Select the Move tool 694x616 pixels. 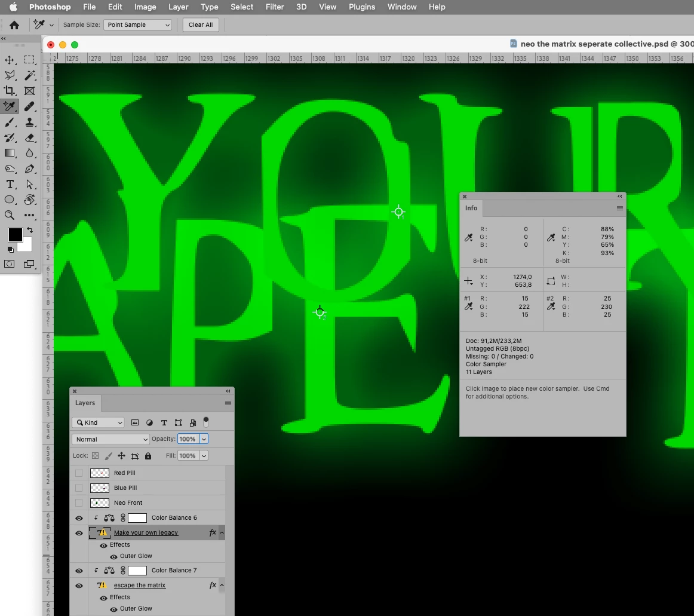tap(10, 60)
